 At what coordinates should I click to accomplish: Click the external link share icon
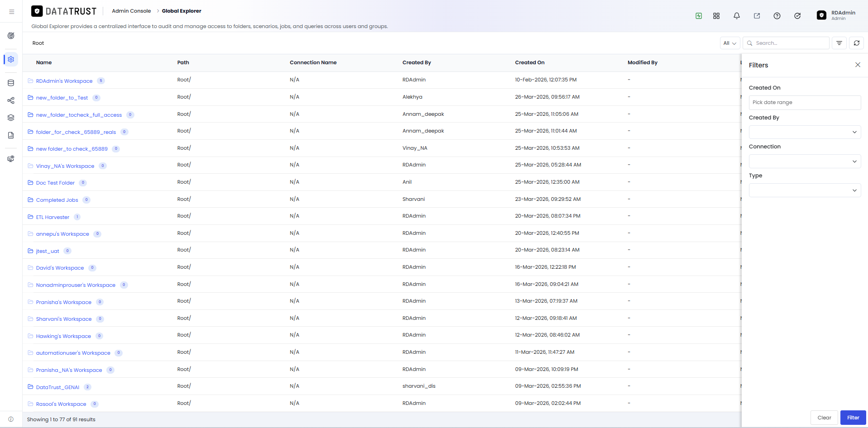click(757, 16)
